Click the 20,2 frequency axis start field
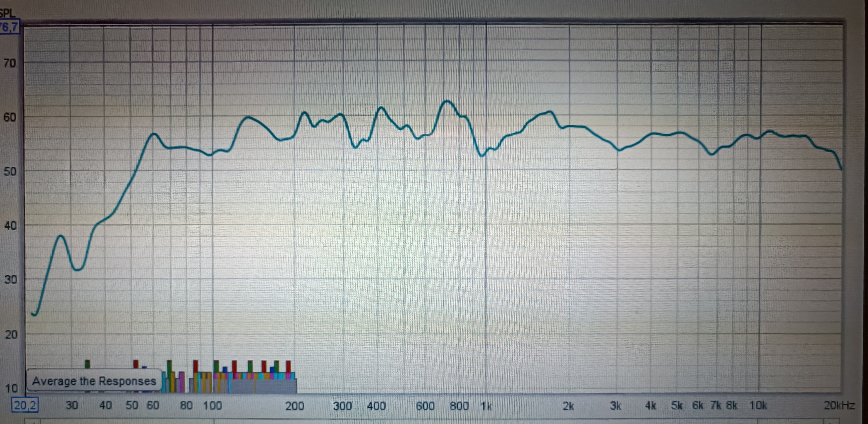This screenshot has width=868, height=424. pyautogui.click(x=25, y=405)
